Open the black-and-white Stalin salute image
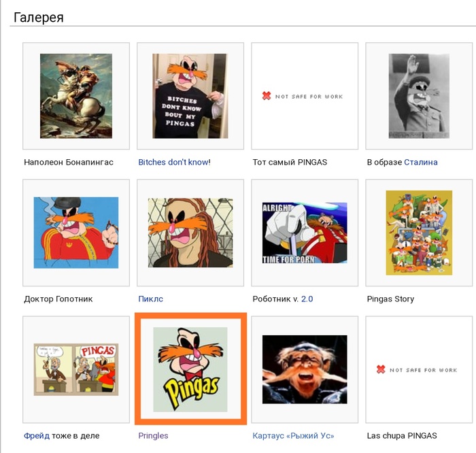The width and height of the screenshot is (476, 453). pyautogui.click(x=418, y=96)
